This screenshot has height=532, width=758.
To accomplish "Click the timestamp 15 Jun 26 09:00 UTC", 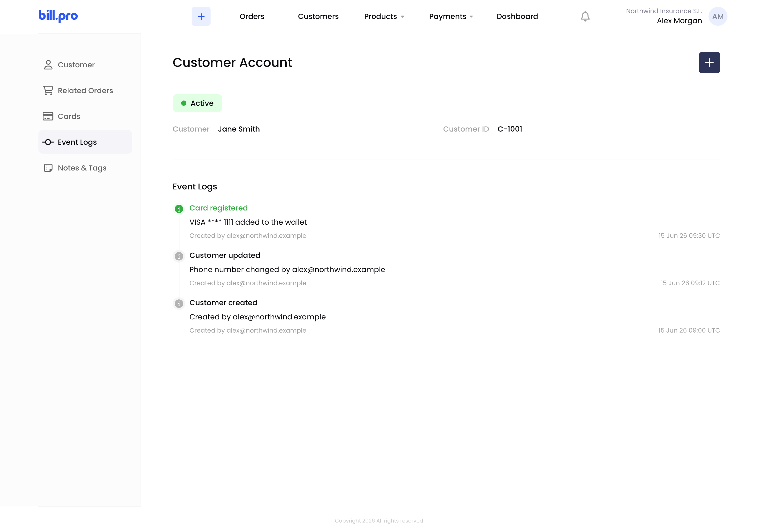I will pos(689,330).
